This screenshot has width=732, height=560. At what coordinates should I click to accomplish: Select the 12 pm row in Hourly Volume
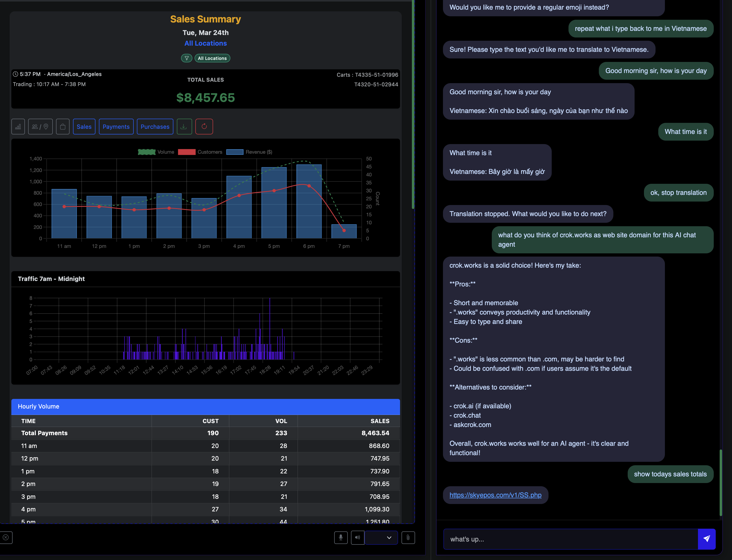(206, 459)
